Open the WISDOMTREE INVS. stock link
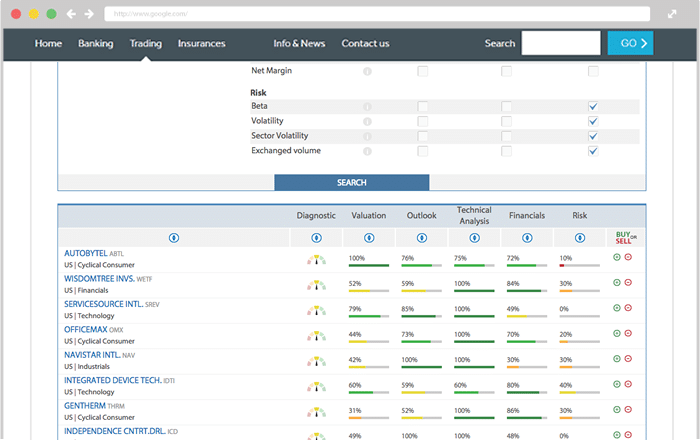Image resolution: width=700 pixels, height=440 pixels. pyautogui.click(x=99, y=278)
